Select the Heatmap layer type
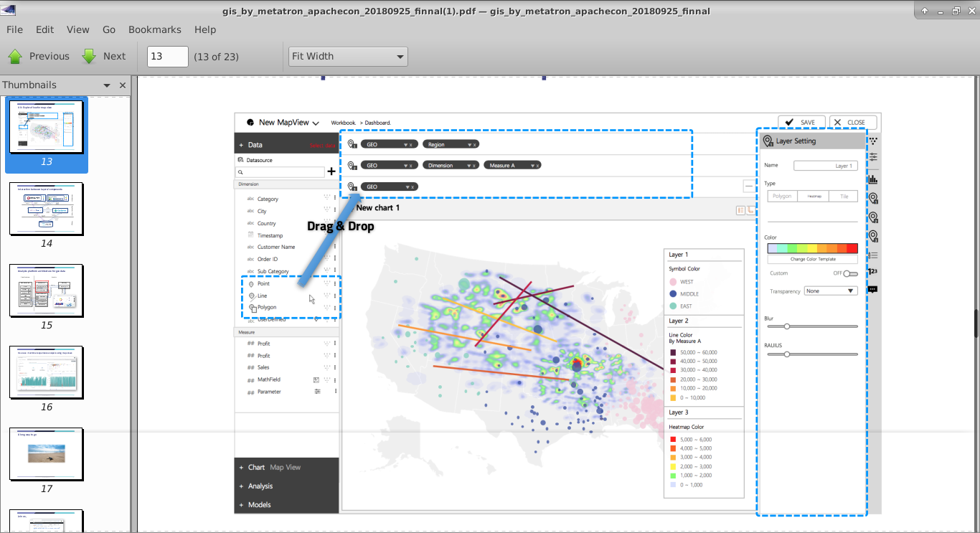Viewport: 980px width, 533px height. (814, 195)
